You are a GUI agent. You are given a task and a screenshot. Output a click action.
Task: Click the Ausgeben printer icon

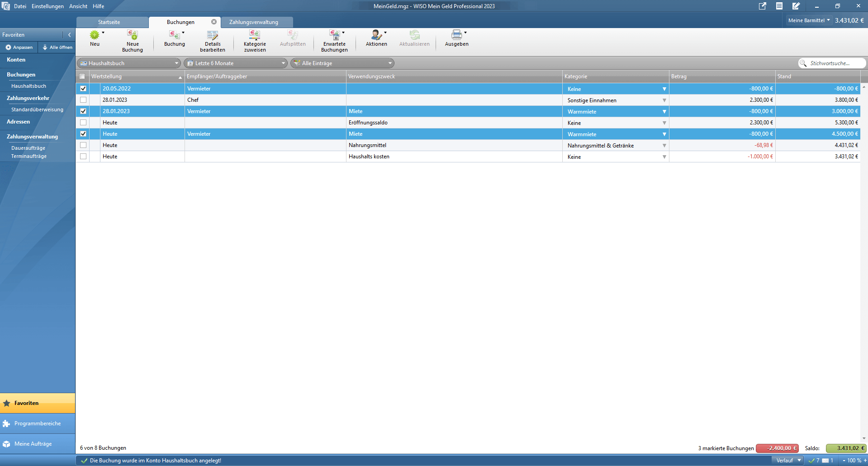456,35
